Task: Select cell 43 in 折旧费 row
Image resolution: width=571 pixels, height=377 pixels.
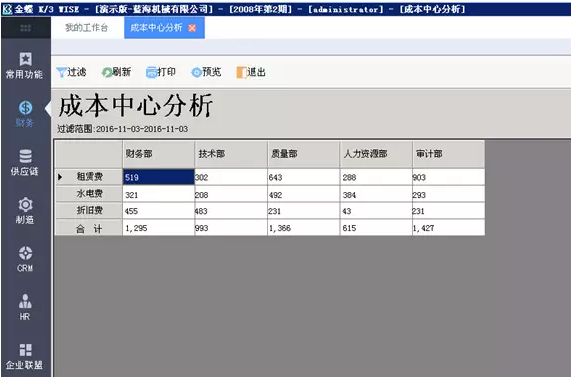Action: click(376, 211)
